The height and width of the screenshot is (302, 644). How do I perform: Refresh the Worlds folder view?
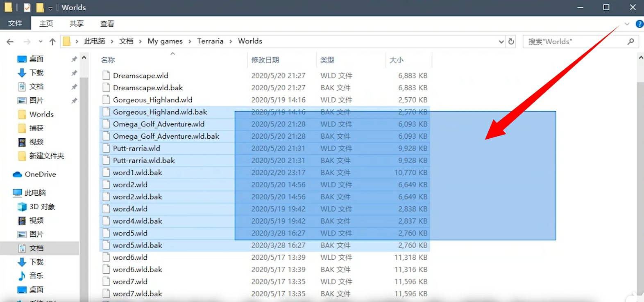click(511, 41)
